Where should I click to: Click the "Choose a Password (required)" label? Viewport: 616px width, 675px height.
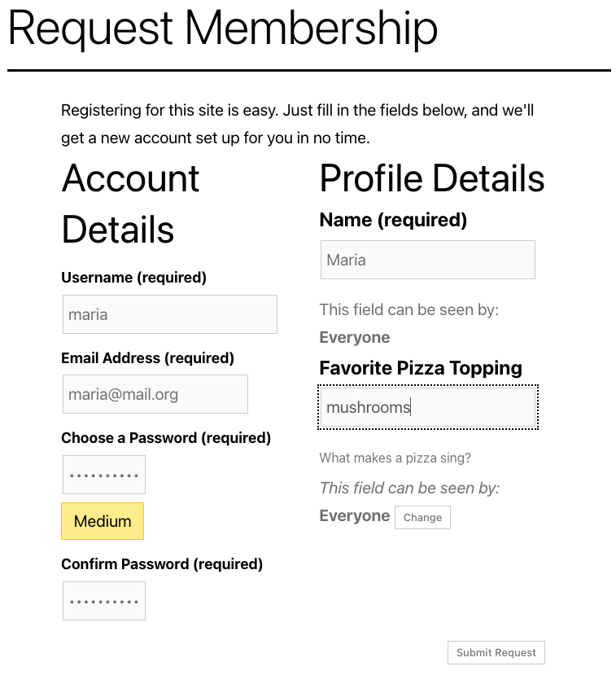(x=166, y=438)
